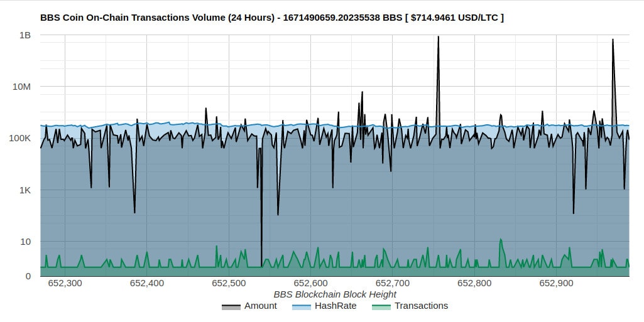Click the blue HashRate legend swatch
The height and width of the screenshot is (322, 644).
302,306
